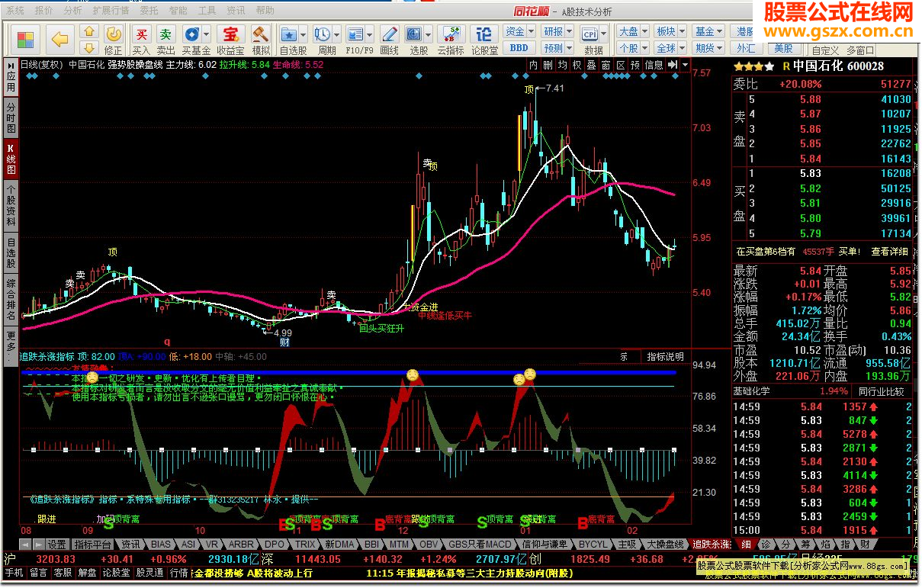
Task: Expand the 板块 dropdown
Action: click(682, 31)
